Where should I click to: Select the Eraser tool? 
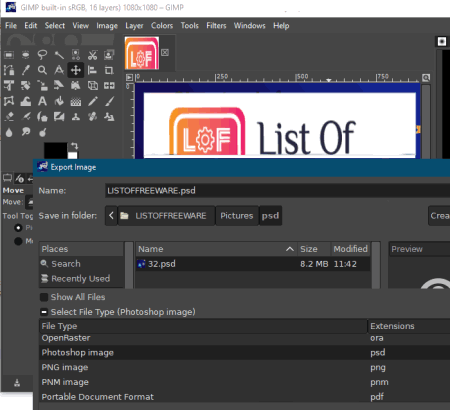[x=9, y=117]
